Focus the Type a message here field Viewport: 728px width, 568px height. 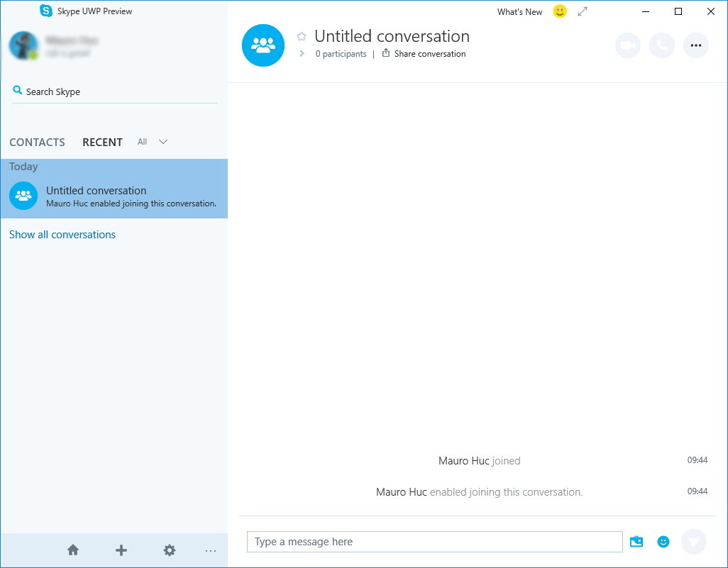[434, 542]
